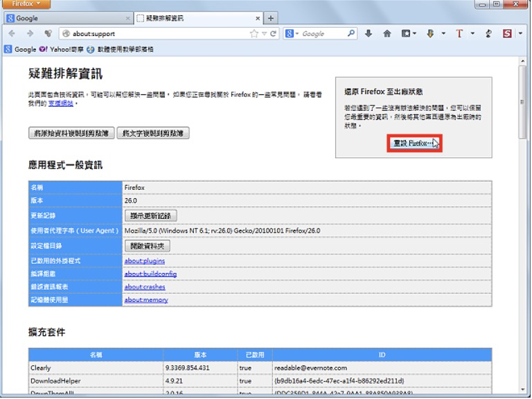The width and height of the screenshot is (532, 399).
Task: Click the site identity globe icon
Action: (x=66, y=33)
